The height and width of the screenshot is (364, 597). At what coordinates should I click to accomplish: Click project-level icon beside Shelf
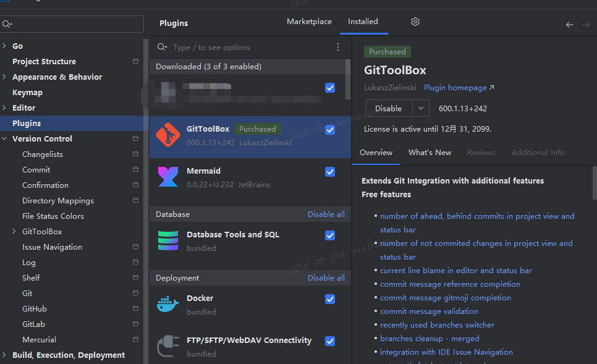click(x=135, y=277)
